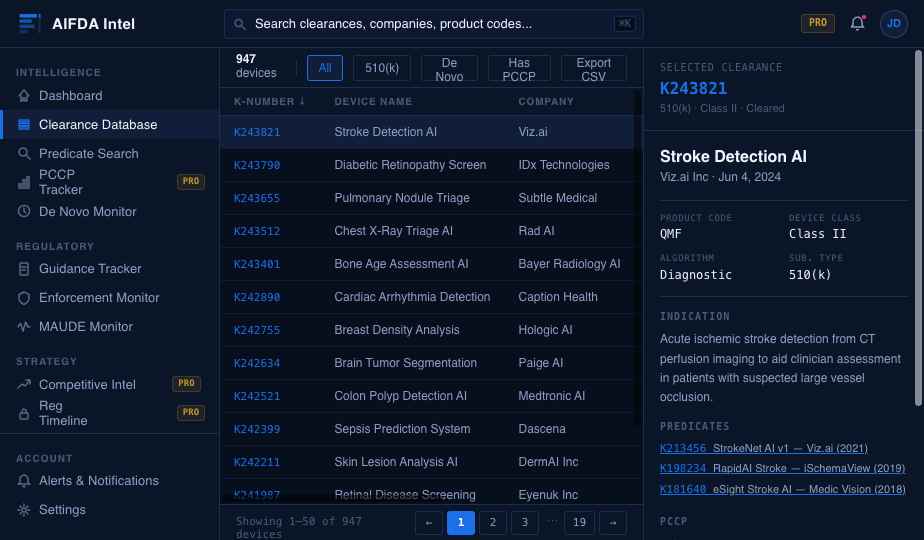
Task: Open the K243821 link in the table
Action: [x=256, y=132]
